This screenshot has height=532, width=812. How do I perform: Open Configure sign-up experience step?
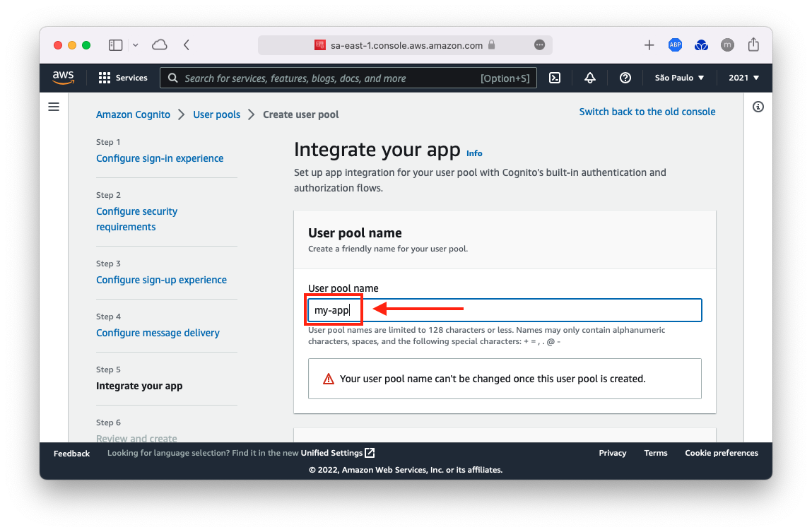(161, 280)
